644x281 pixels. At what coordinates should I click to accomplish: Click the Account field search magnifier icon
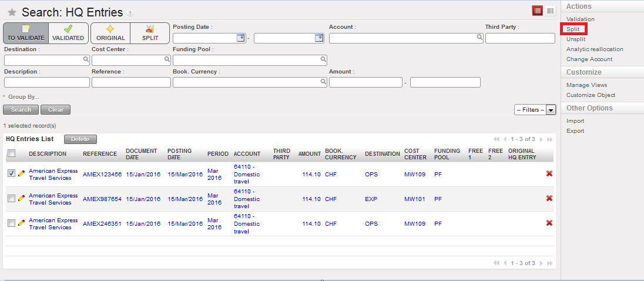(x=479, y=38)
